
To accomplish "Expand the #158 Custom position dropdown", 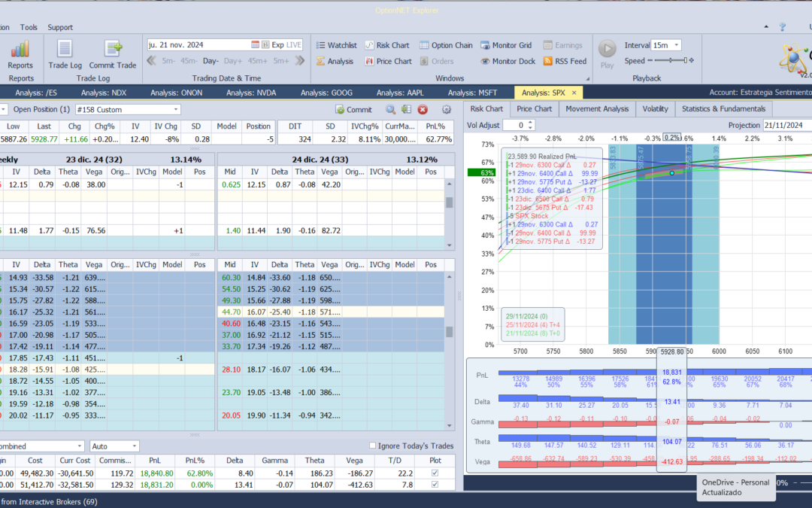I will (x=175, y=109).
